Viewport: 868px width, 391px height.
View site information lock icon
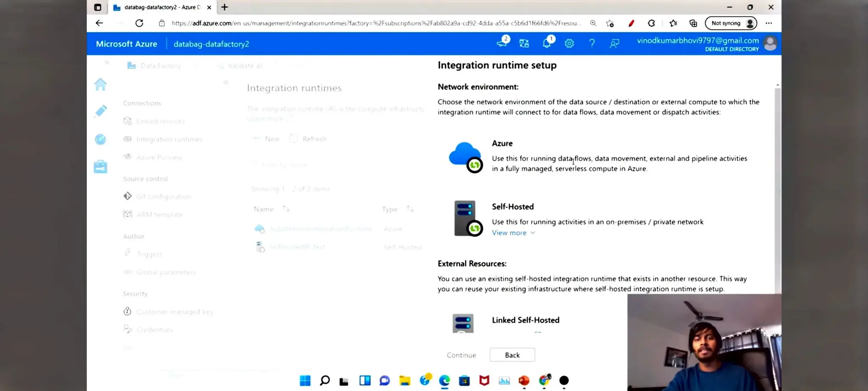pyautogui.click(x=161, y=23)
